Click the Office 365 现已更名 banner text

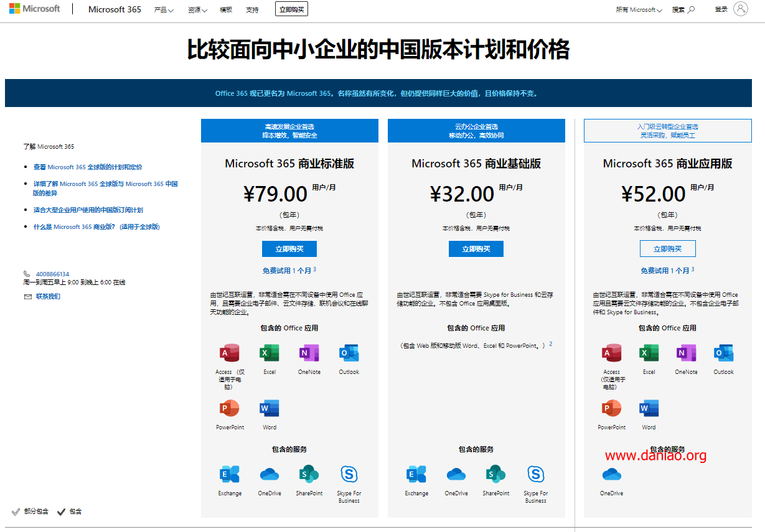pyautogui.click(x=377, y=93)
